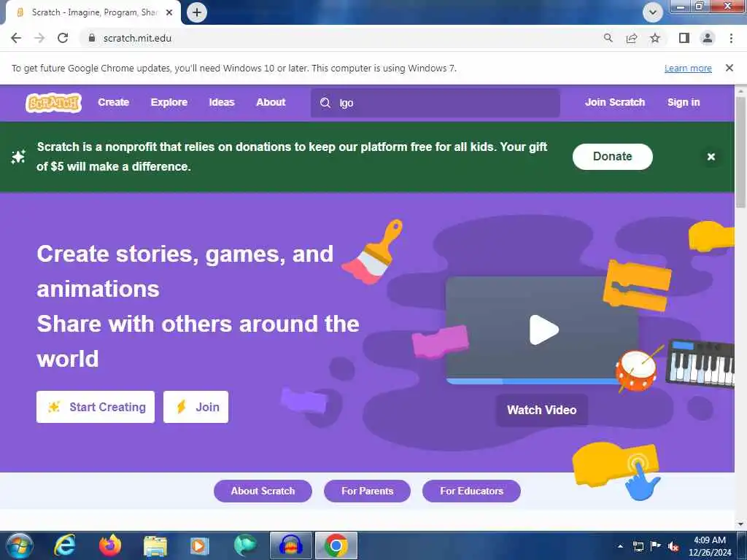The height and width of the screenshot is (560, 747).
Task: Switch to Audacity headphones taskbar icon
Action: [x=290, y=545]
